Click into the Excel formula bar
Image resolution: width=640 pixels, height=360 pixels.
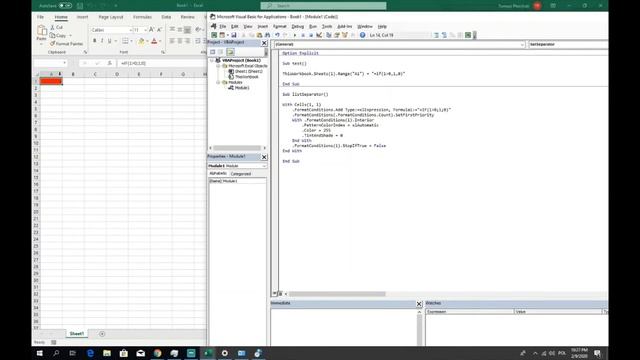[162, 63]
